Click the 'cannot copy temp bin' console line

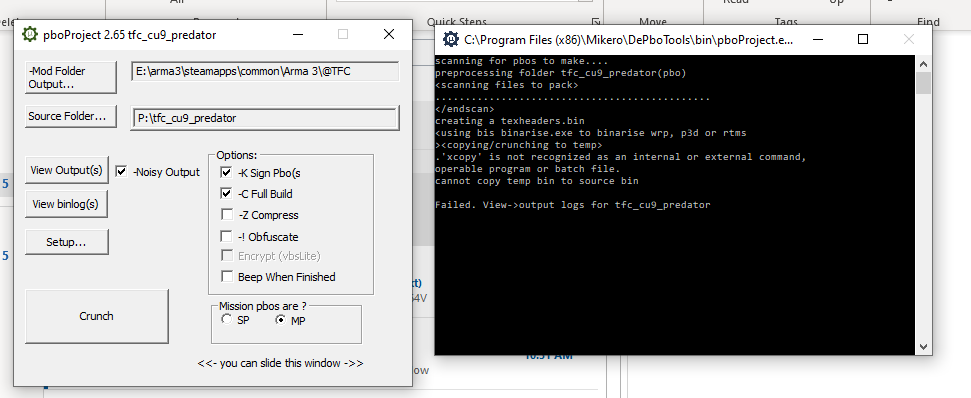(x=536, y=181)
